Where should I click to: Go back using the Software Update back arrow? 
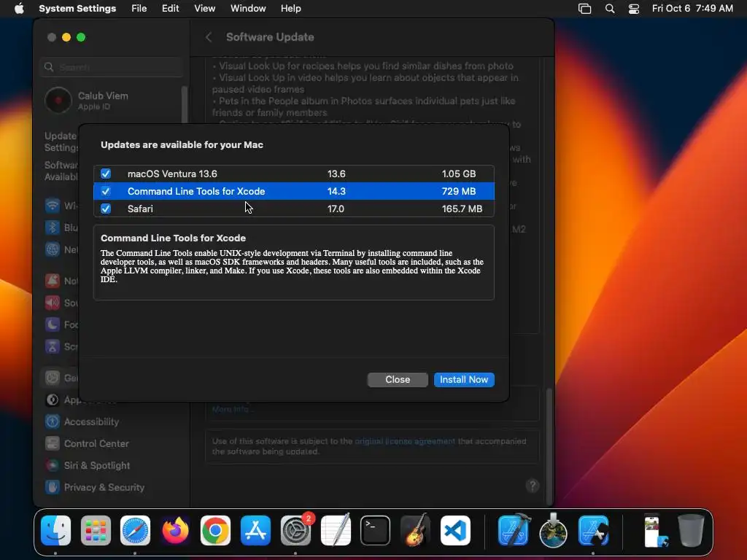209,37
